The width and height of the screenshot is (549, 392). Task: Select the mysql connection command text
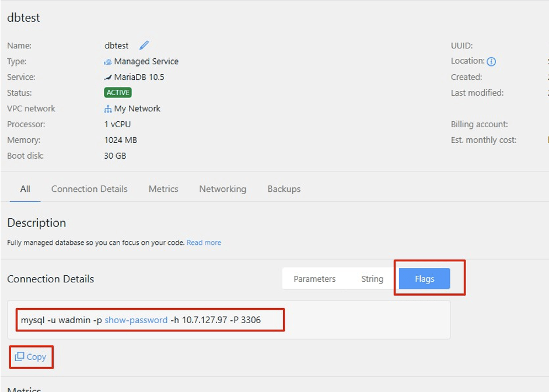pyautogui.click(x=142, y=320)
